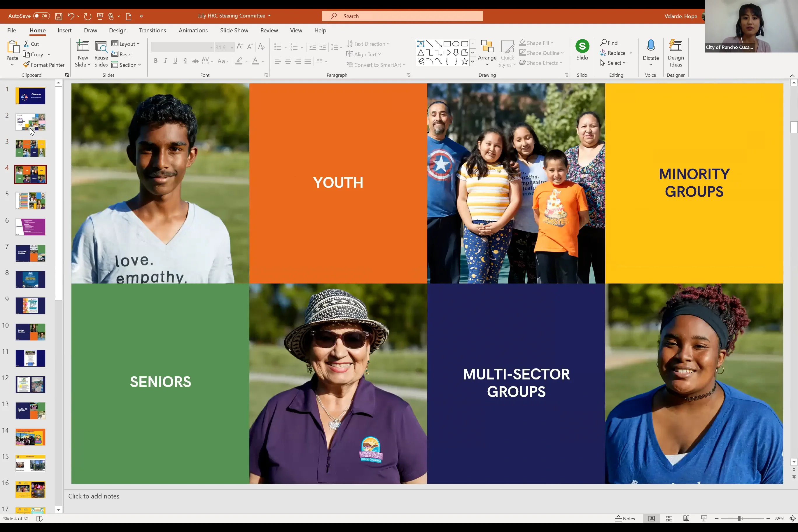Open the Transitions tab
The height and width of the screenshot is (532, 798).
pos(152,30)
